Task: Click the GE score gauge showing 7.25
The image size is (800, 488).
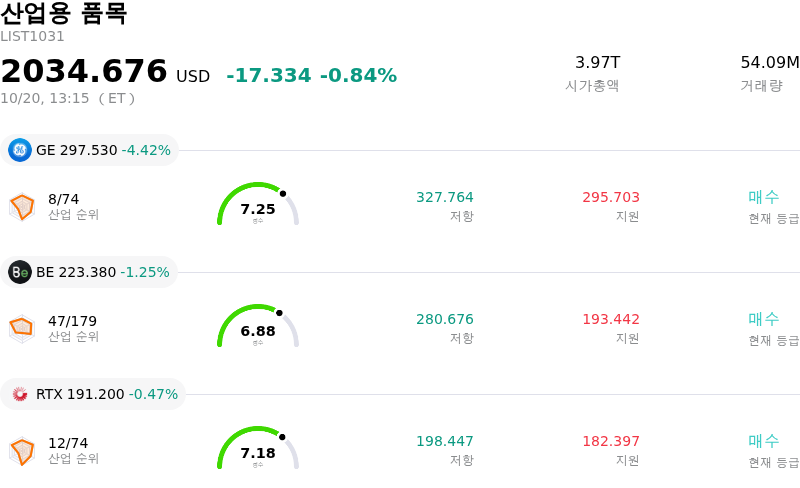Action: 258,204
